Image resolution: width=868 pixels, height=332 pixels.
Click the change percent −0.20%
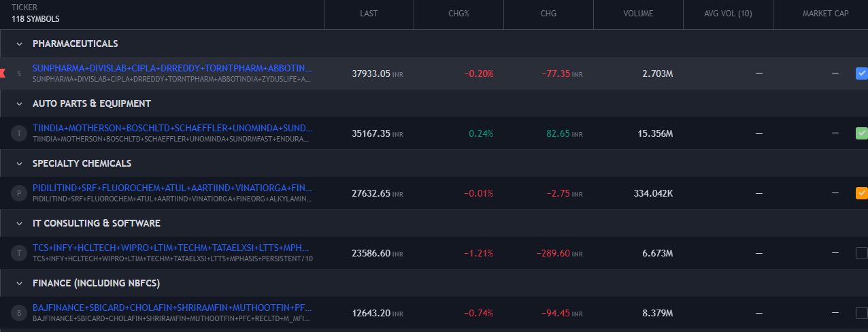(x=479, y=73)
